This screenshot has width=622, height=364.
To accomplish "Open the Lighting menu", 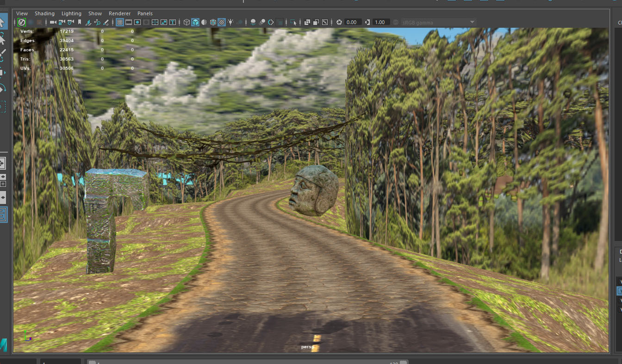I will [x=71, y=13].
